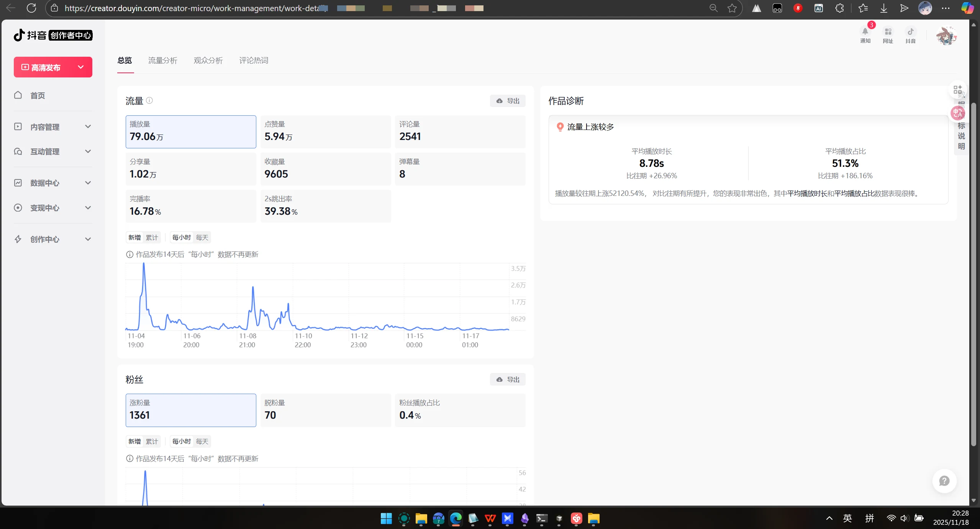
Task: Switch traffic chart to 每天 granularity
Action: (x=202, y=237)
